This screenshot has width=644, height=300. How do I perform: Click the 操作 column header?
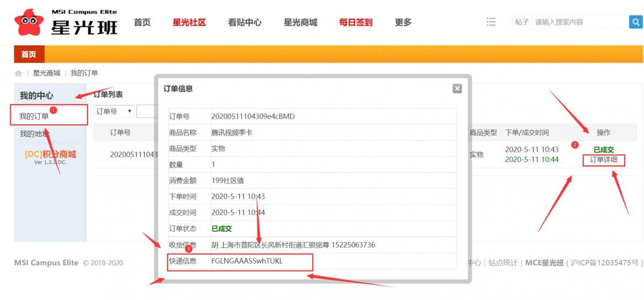coord(604,133)
